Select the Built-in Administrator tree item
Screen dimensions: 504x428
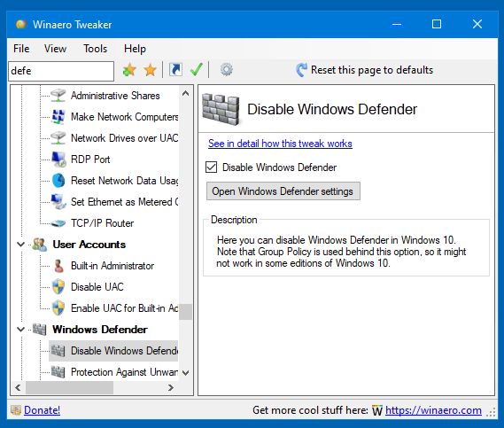(x=112, y=266)
